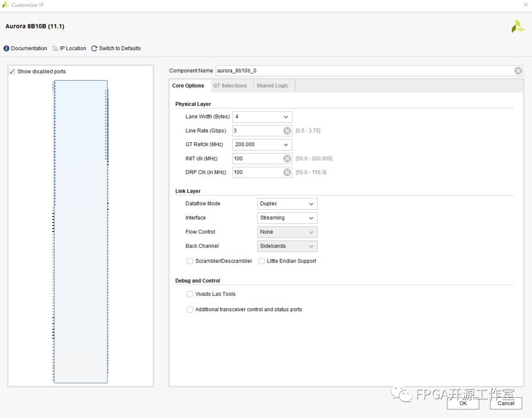The width and height of the screenshot is (532, 418).
Task: Click the Aurora 8B10B (11.1) title
Action: 35,26
